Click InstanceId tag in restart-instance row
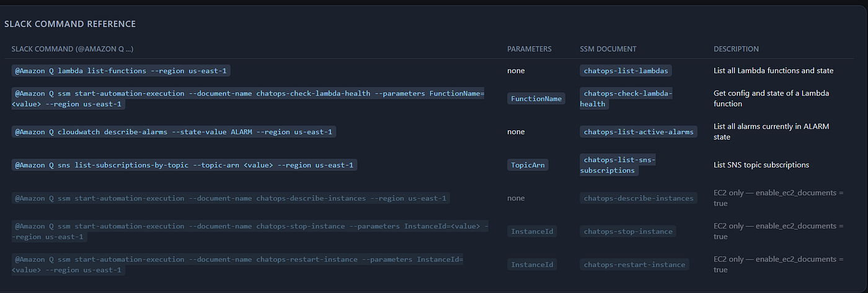The height and width of the screenshot is (293, 868). tap(532, 265)
